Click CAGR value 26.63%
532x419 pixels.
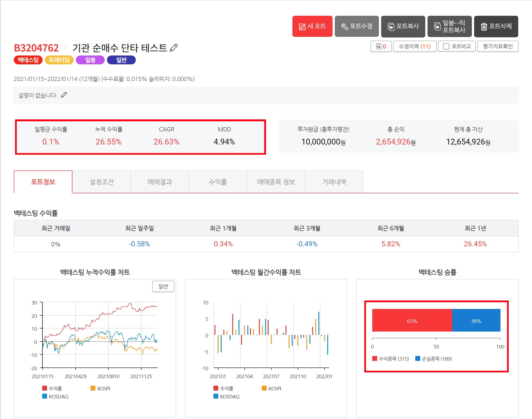(x=166, y=142)
